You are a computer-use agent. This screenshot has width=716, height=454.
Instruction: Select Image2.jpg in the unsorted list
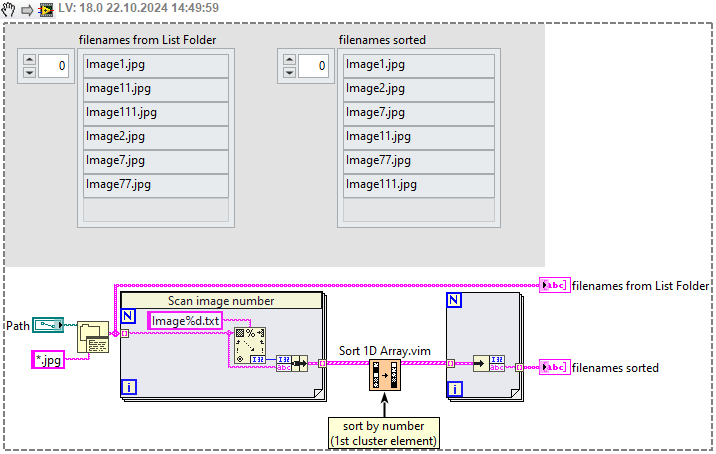(x=156, y=137)
